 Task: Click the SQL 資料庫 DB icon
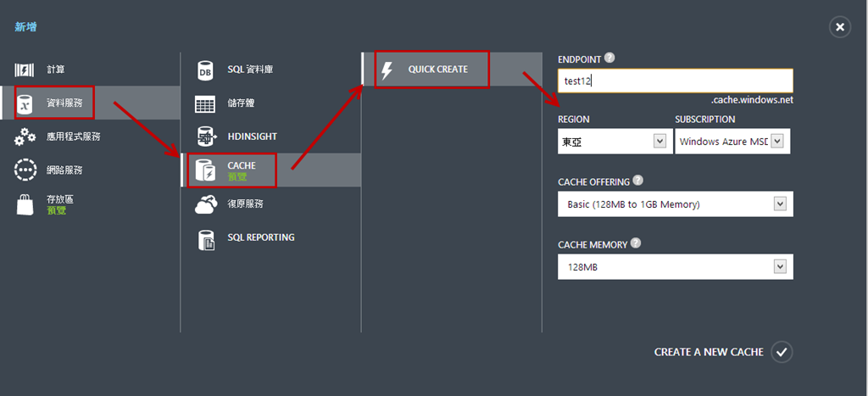click(x=205, y=70)
